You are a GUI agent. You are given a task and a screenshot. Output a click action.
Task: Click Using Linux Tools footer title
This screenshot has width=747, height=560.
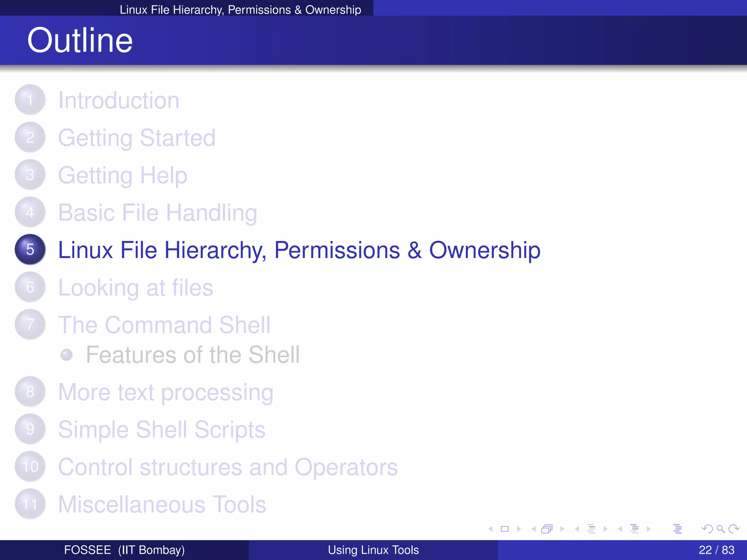373,550
